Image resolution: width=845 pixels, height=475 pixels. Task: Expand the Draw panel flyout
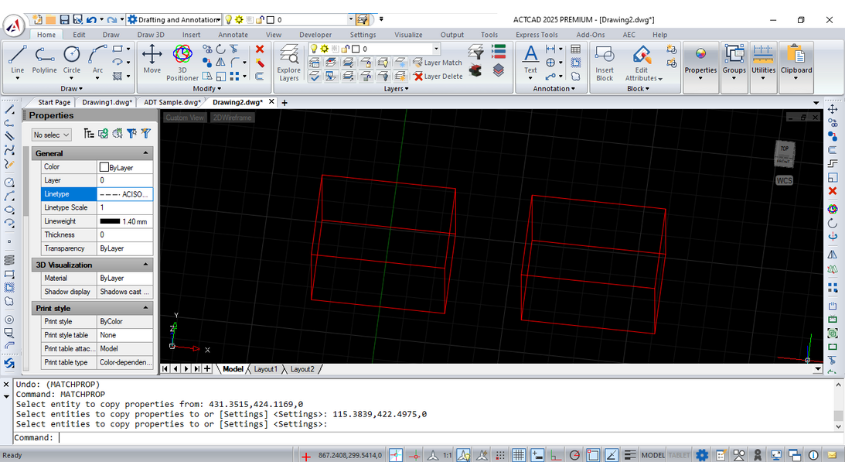coord(71,88)
